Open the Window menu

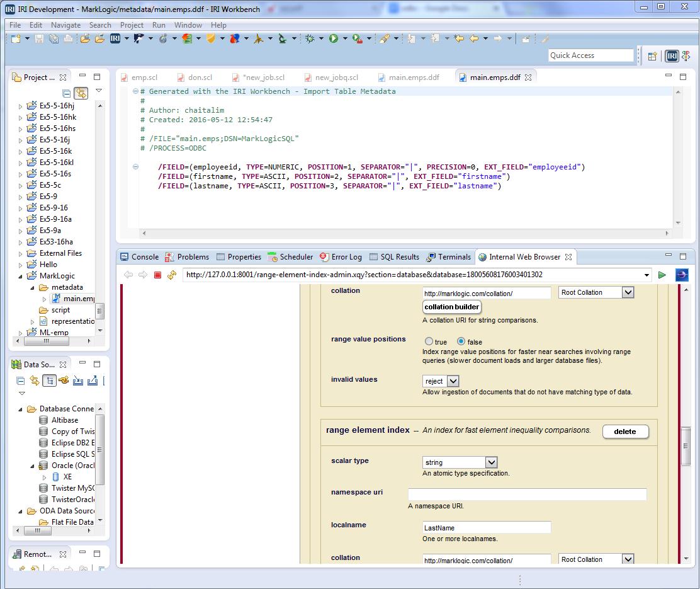[188, 25]
